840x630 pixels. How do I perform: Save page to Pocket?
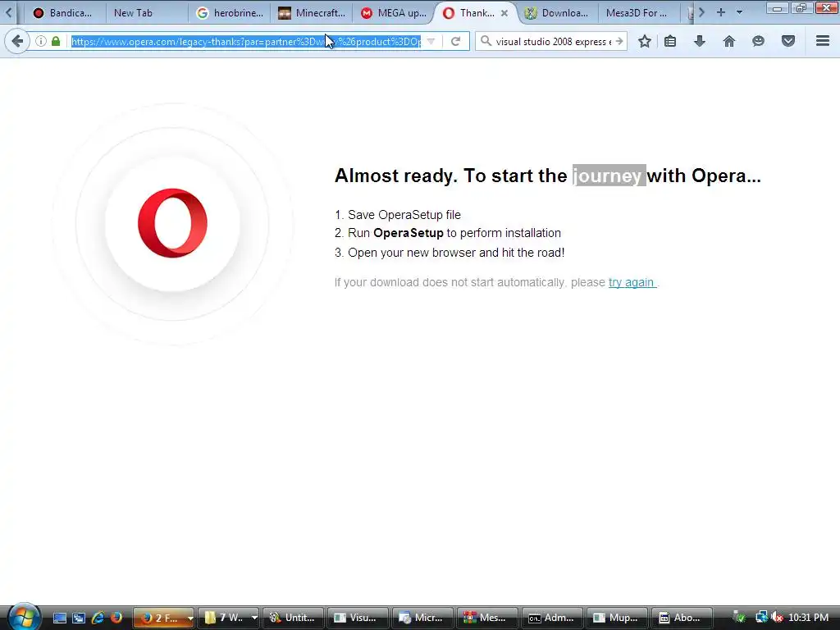tap(788, 41)
